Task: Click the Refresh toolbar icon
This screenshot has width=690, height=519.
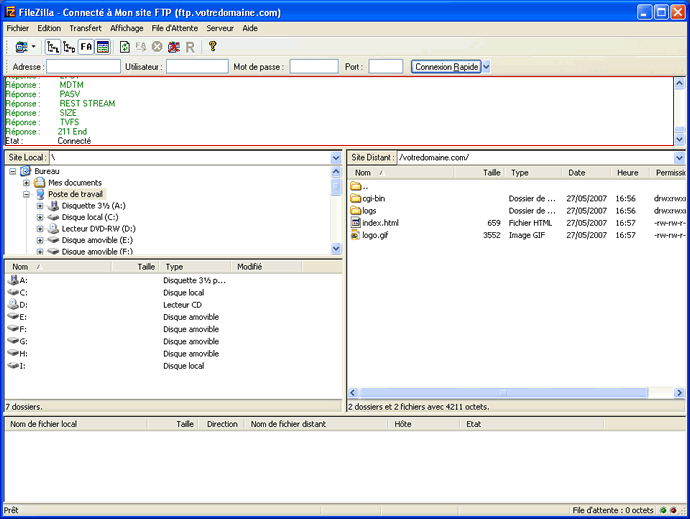Action: pos(125,47)
